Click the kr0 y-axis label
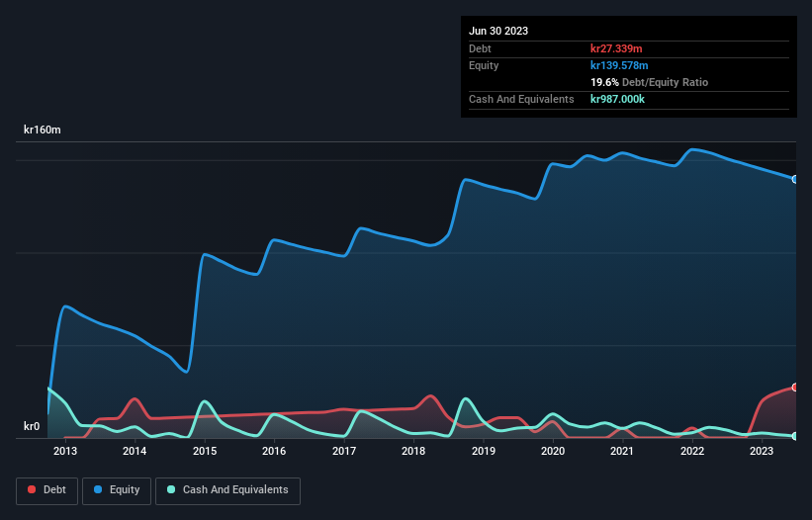The image size is (812, 520). pyautogui.click(x=32, y=426)
